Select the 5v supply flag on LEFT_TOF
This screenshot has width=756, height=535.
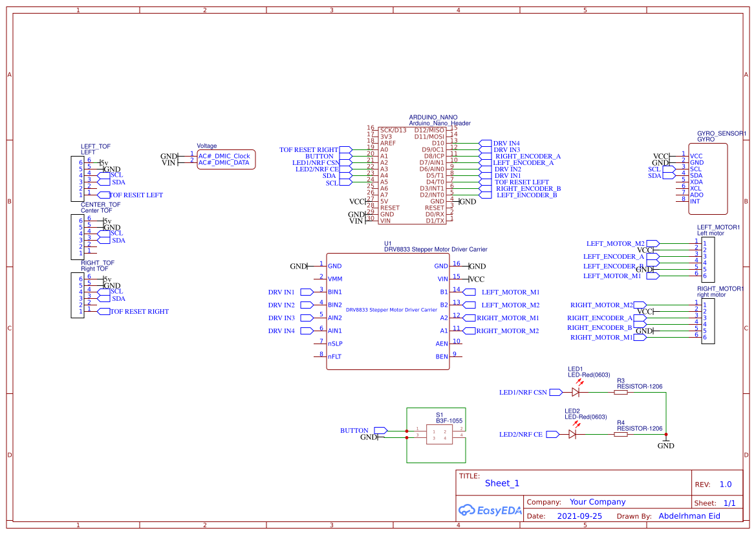coord(103,161)
